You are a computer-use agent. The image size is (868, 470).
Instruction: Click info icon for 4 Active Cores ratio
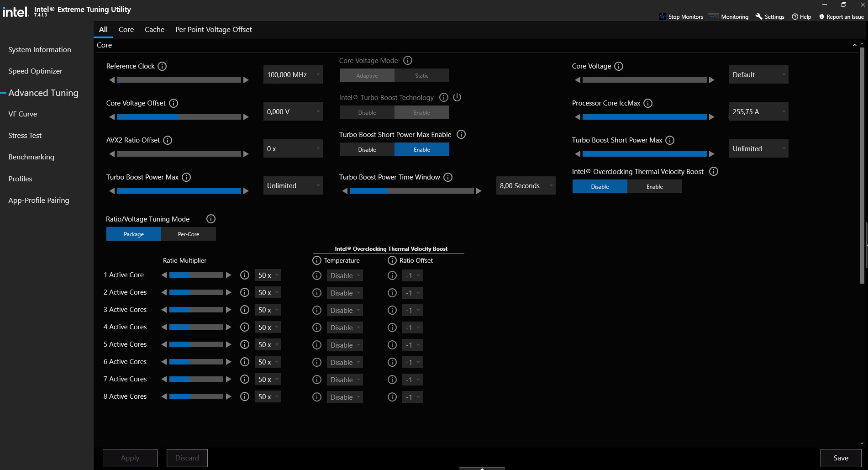[245, 327]
